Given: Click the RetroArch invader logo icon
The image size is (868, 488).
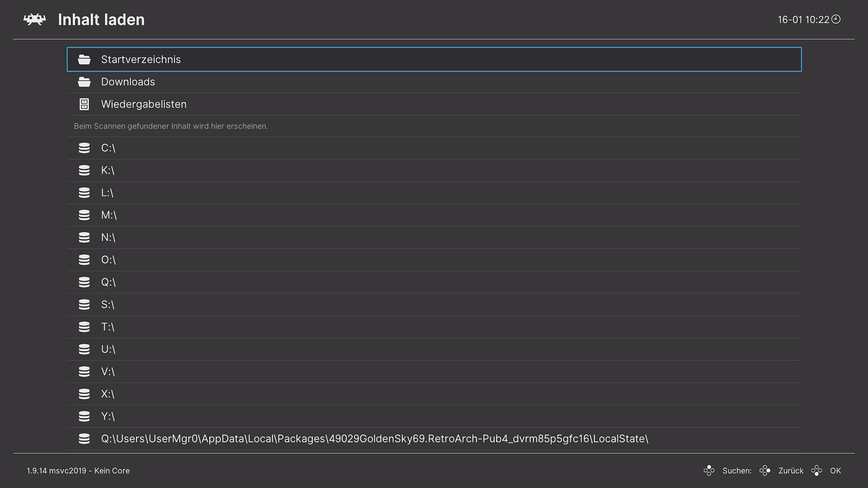Looking at the screenshot, I should click(x=35, y=19).
